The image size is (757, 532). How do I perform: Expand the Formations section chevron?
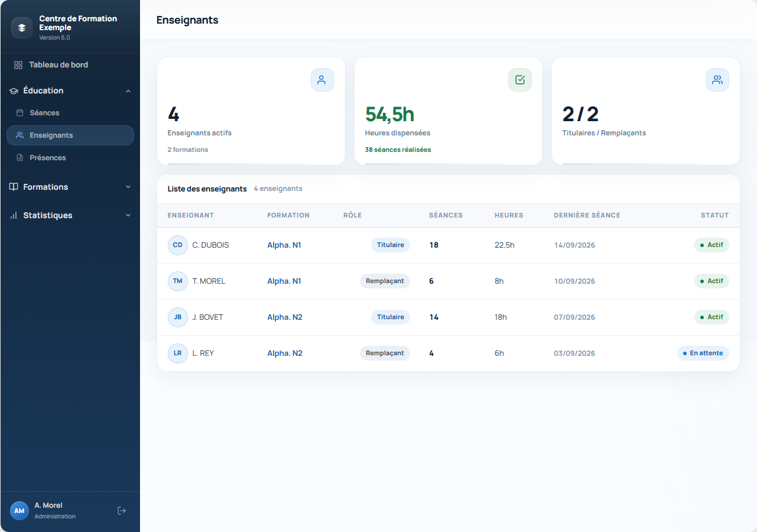[x=128, y=187]
